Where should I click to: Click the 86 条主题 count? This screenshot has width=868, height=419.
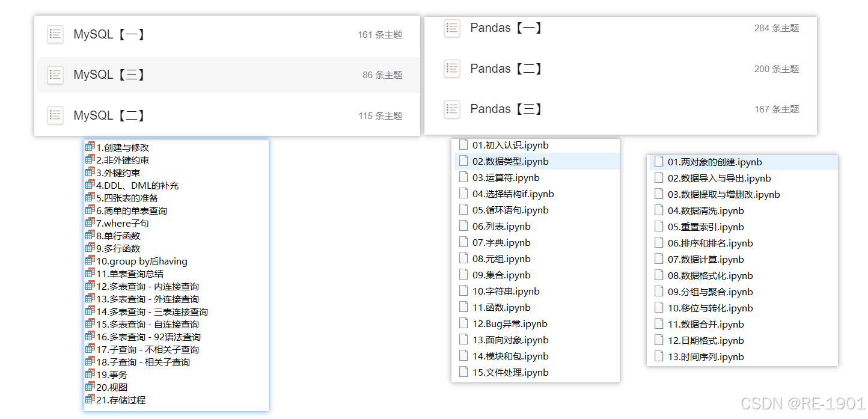coord(382,75)
